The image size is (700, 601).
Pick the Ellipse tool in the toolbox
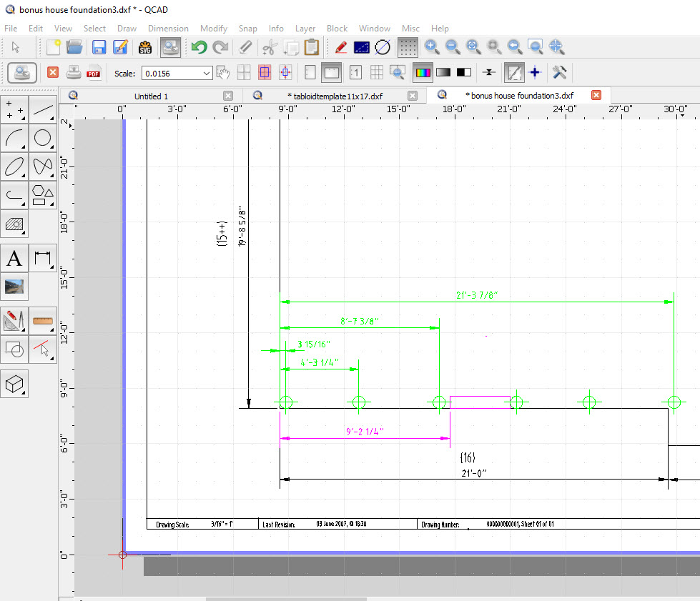(14, 167)
